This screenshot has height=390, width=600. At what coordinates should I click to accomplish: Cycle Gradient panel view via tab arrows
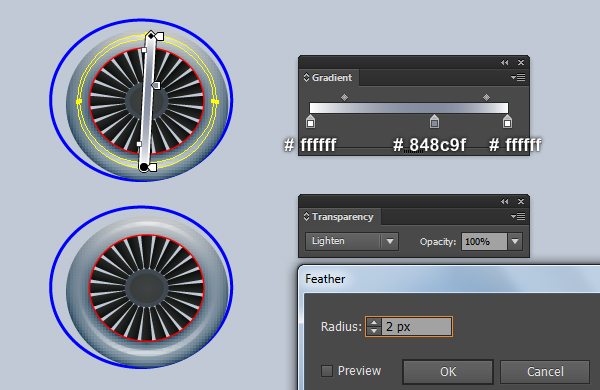[x=306, y=78]
